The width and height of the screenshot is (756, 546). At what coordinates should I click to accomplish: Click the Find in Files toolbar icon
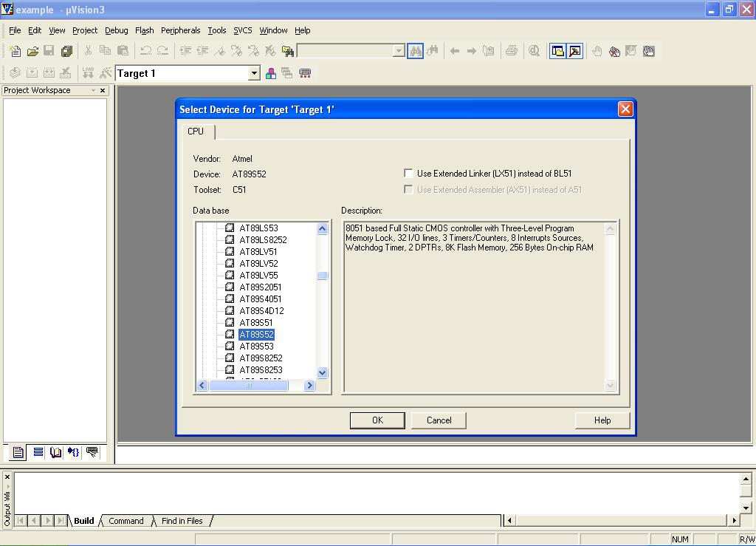[x=288, y=51]
